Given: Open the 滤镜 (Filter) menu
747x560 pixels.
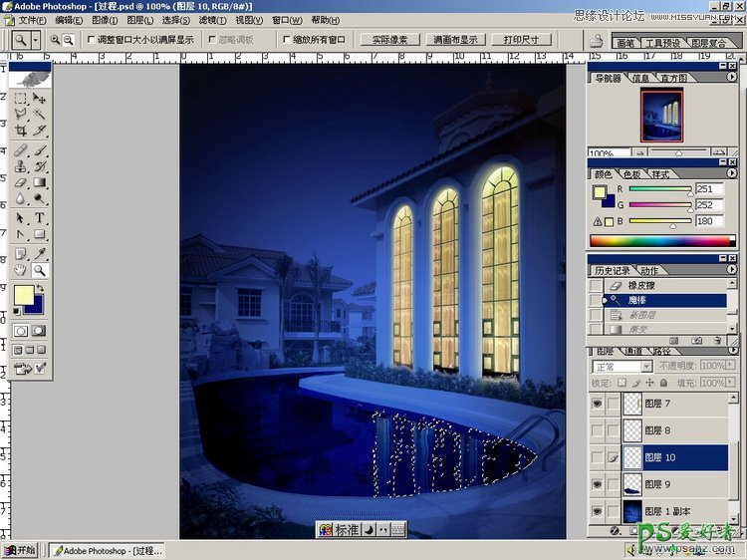Looking at the screenshot, I should pyautogui.click(x=211, y=20).
